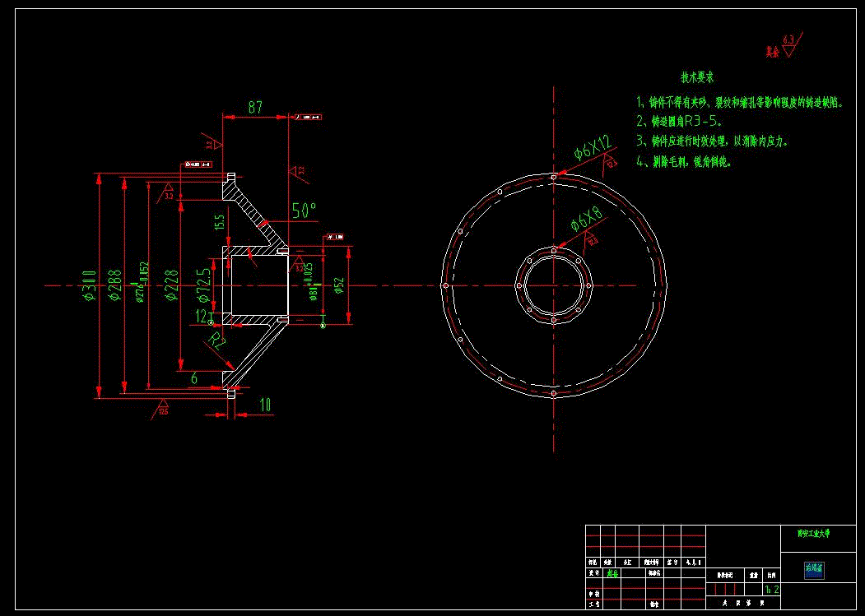Click technical note 1 about casting defects

pyautogui.click(x=739, y=103)
